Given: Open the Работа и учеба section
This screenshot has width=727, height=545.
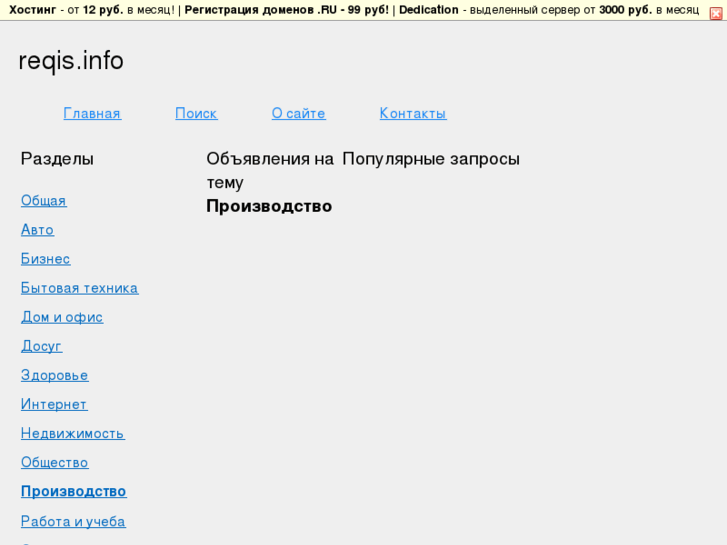Looking at the screenshot, I should point(73,521).
